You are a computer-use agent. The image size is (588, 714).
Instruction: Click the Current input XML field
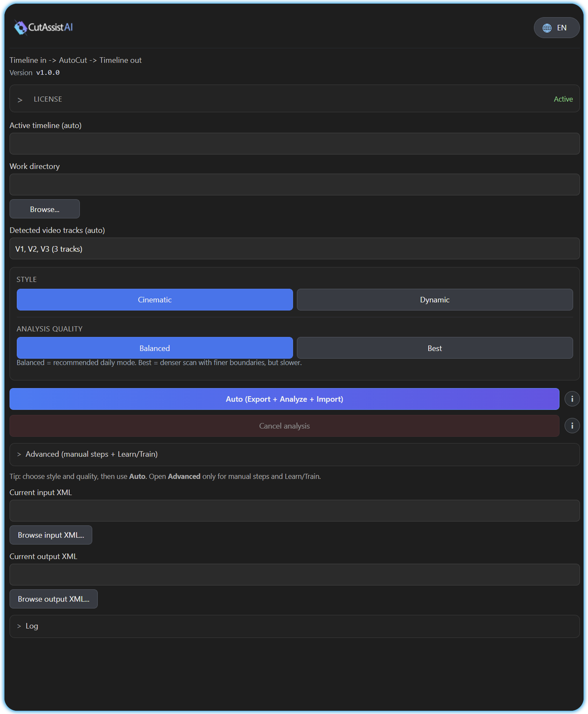tap(295, 511)
